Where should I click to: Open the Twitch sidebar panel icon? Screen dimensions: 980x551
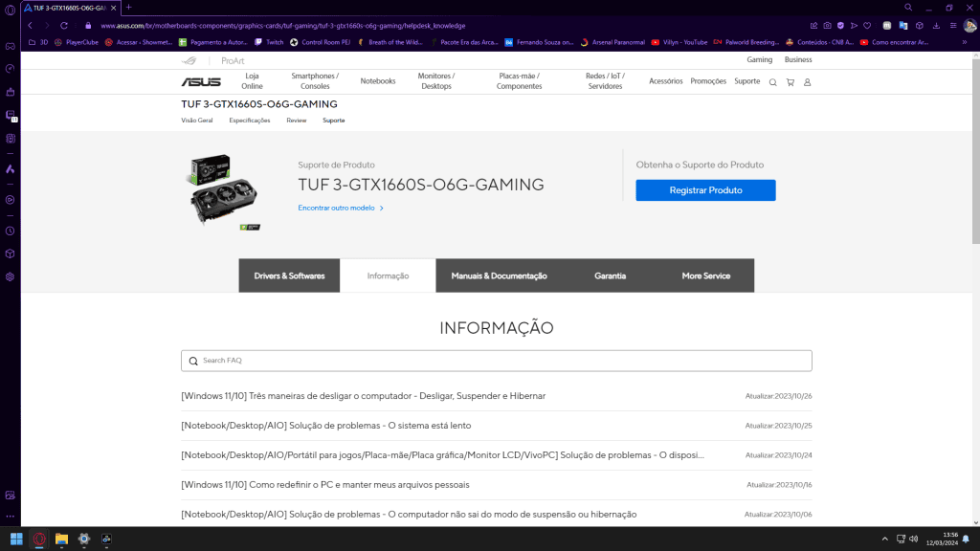pos(10,115)
